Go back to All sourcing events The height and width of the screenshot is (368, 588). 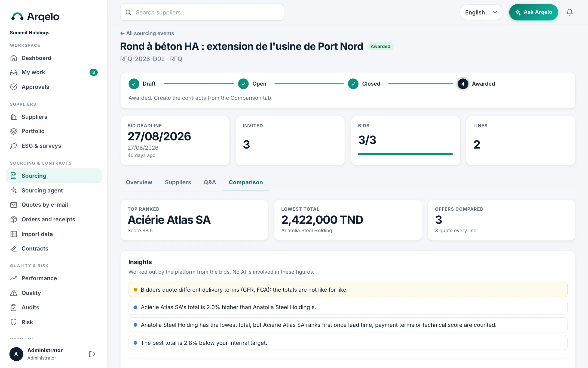(147, 33)
